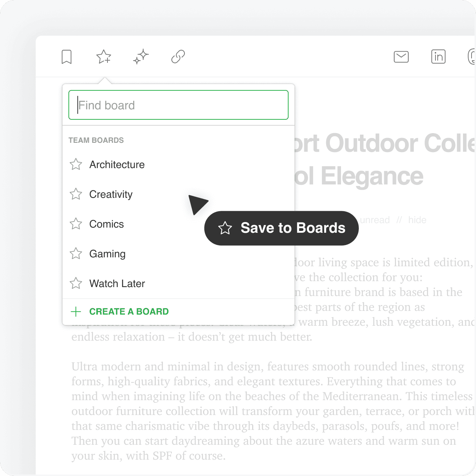Pick the Gaming board label

pos(107,254)
